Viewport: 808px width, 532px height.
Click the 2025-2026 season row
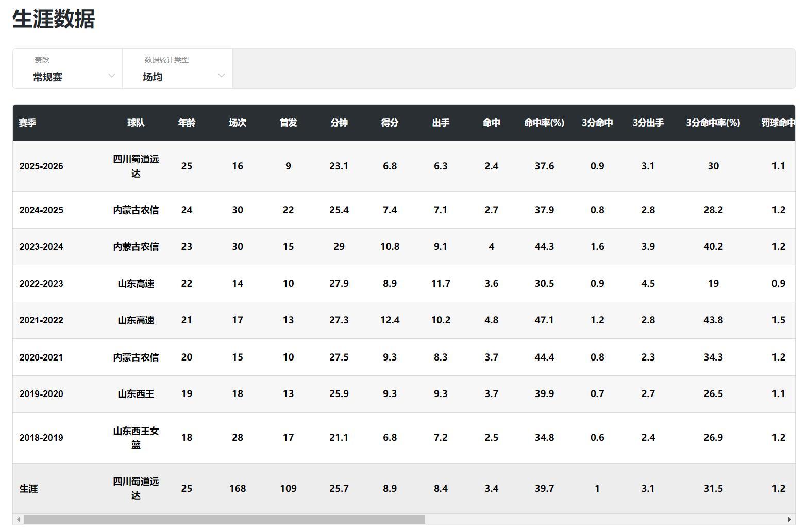click(41, 166)
